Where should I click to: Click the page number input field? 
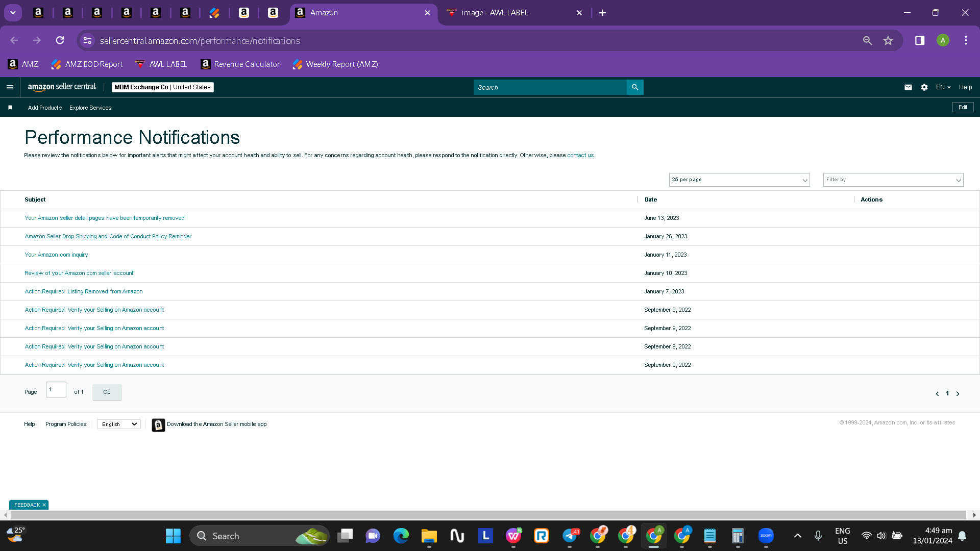pyautogui.click(x=56, y=389)
